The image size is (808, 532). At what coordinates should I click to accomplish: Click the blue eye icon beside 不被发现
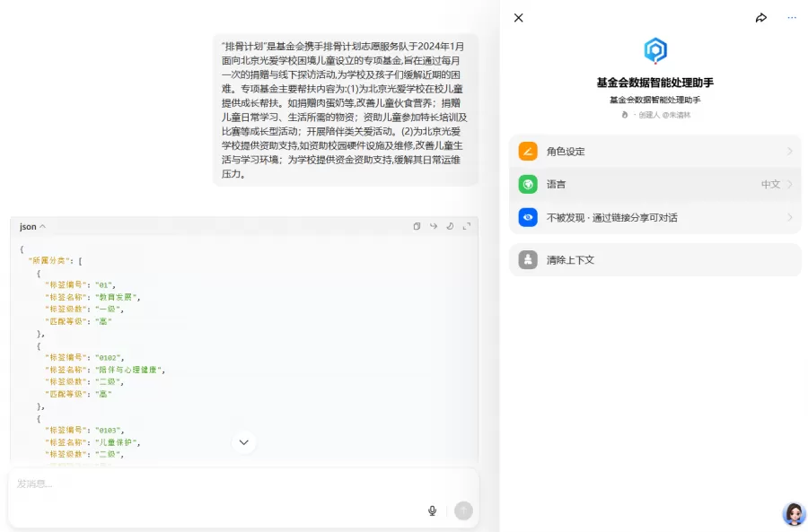pos(528,216)
